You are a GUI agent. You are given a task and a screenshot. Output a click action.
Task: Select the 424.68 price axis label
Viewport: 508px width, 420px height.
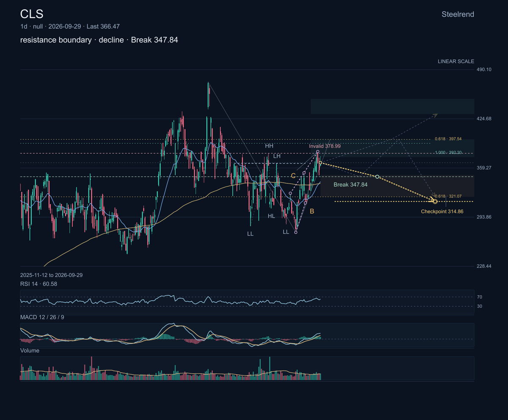[484, 118]
